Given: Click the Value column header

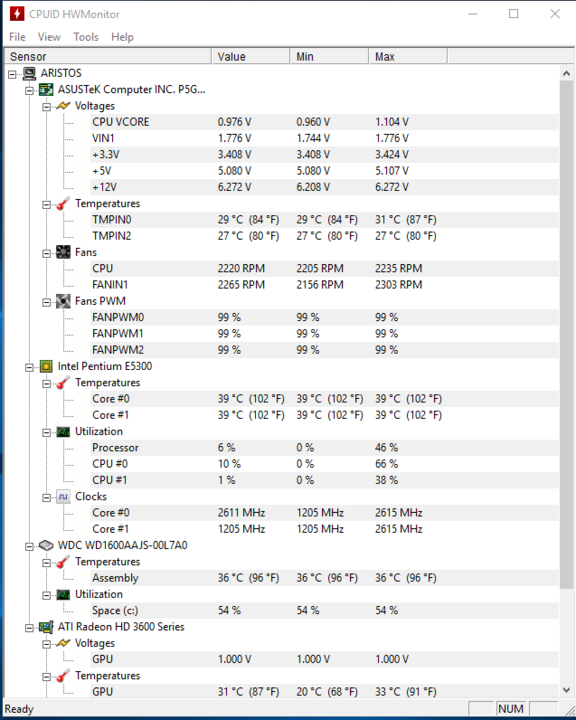Looking at the screenshot, I should (251, 56).
